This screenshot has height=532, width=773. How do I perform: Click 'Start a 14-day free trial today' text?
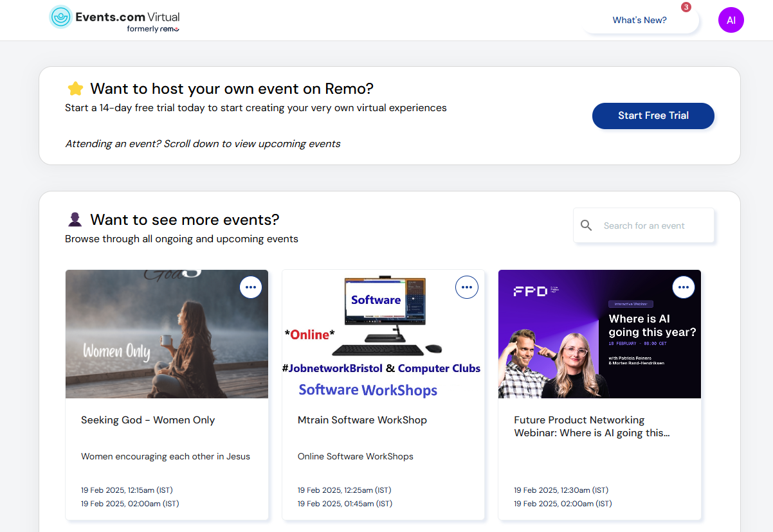pyautogui.click(x=256, y=108)
